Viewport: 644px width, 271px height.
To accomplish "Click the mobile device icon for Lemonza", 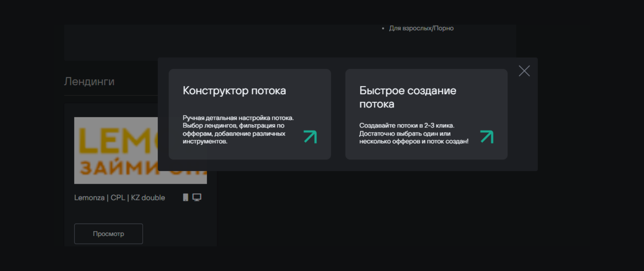I will coord(185,197).
